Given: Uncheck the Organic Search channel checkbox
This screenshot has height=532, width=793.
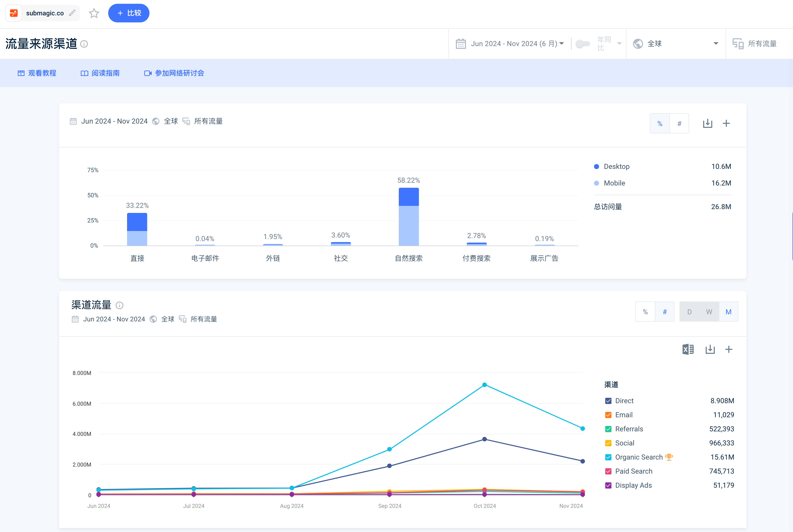Looking at the screenshot, I should coord(608,457).
